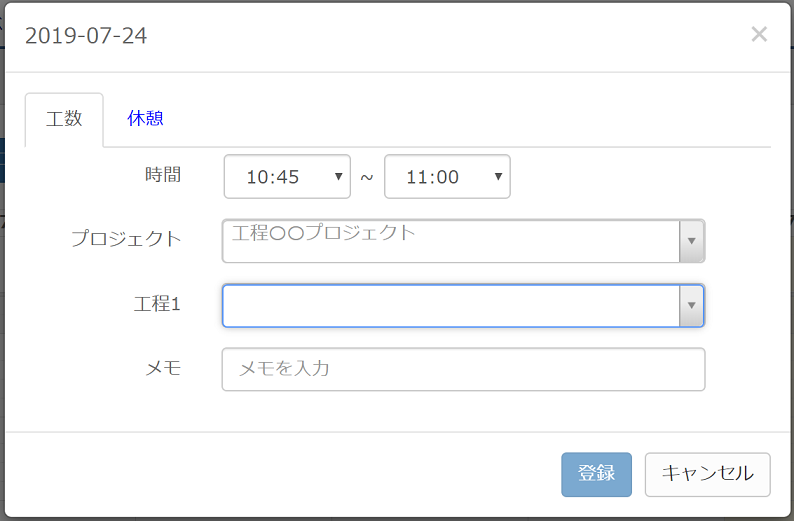The height and width of the screenshot is (521, 794).
Task: Click the tilde separator between times
Action: click(x=367, y=177)
